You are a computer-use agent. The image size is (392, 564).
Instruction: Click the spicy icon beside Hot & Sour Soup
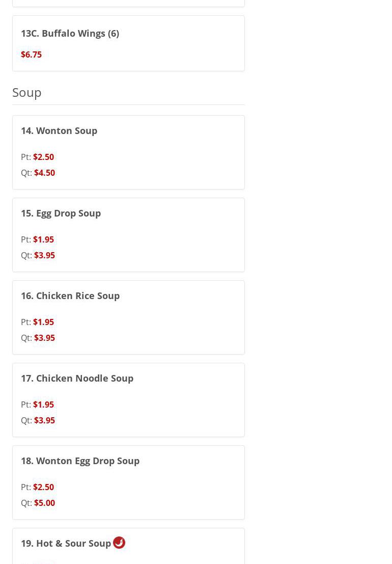pyautogui.click(x=119, y=543)
